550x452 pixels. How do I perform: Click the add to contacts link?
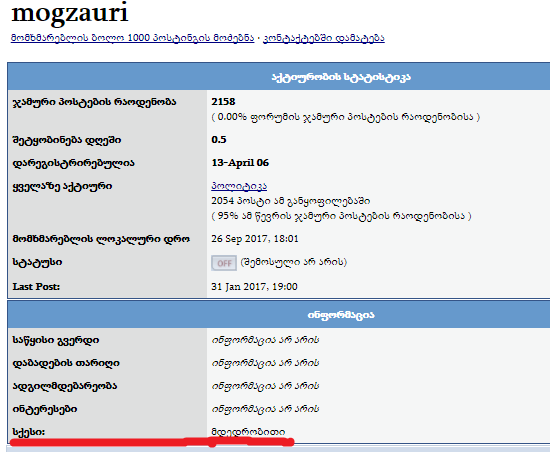pyautogui.click(x=324, y=38)
